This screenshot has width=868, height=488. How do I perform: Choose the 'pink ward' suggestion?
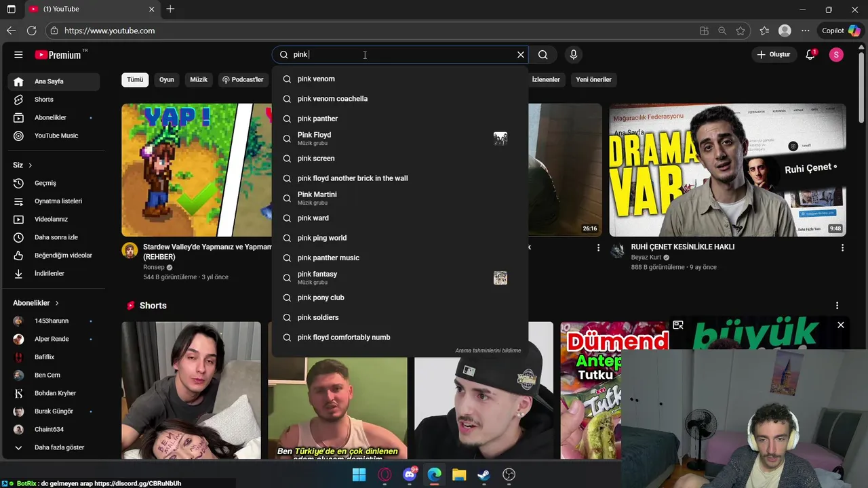(400, 218)
